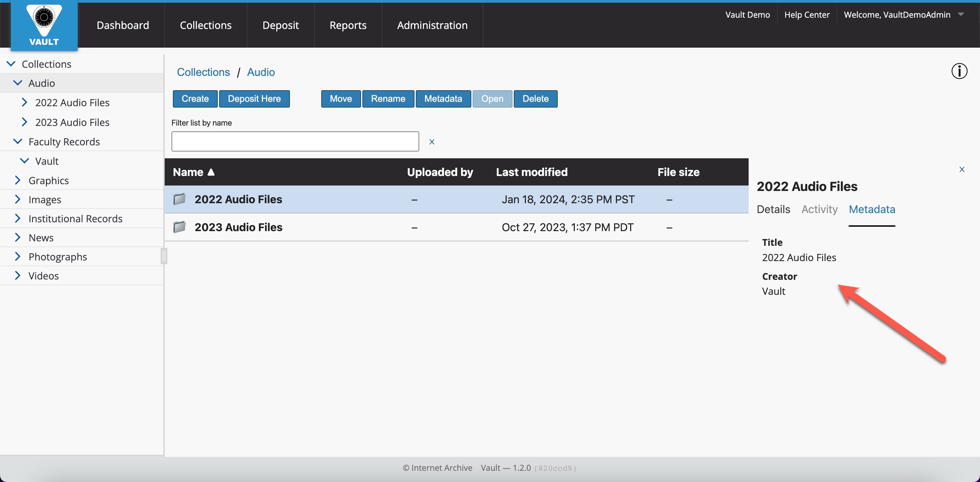Screen dimensions: 980x482
Task: Open the Reports menu
Action: [348, 25]
